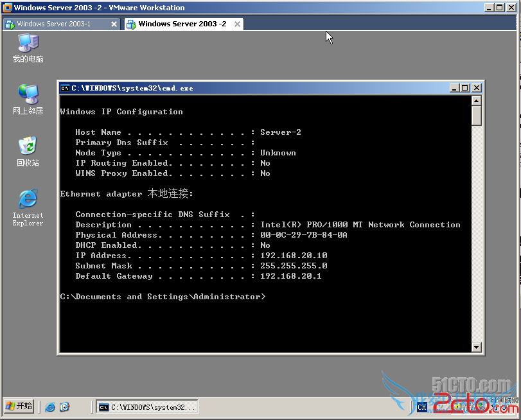Click the Node Type value Unknown

click(x=278, y=152)
